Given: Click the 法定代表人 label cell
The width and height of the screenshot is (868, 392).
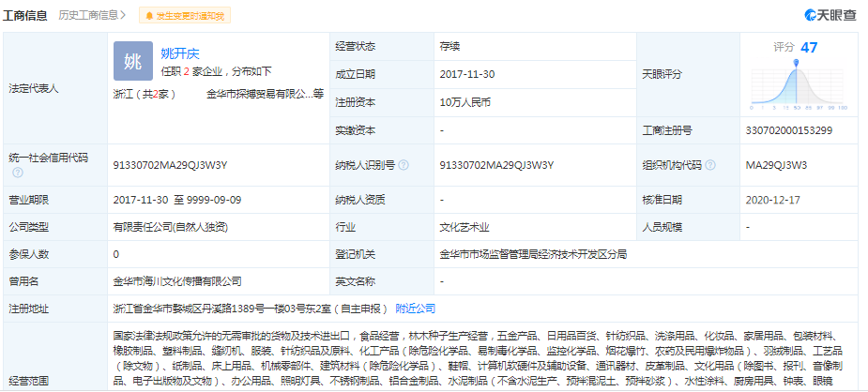Looking at the screenshot, I should pos(55,88).
